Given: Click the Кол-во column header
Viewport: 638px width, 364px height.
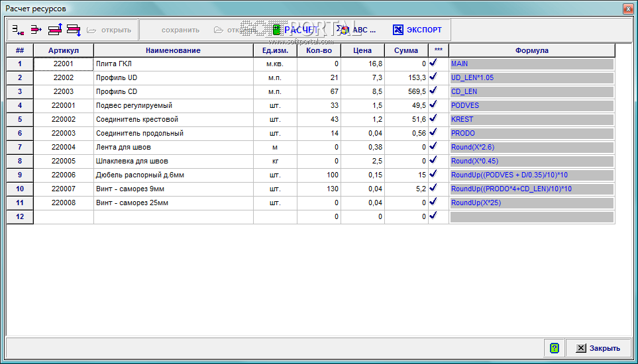Looking at the screenshot, I should (x=319, y=50).
